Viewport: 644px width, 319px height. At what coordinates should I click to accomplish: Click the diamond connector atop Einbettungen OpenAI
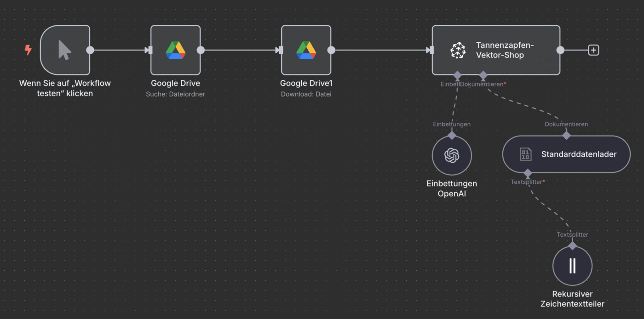tap(452, 135)
